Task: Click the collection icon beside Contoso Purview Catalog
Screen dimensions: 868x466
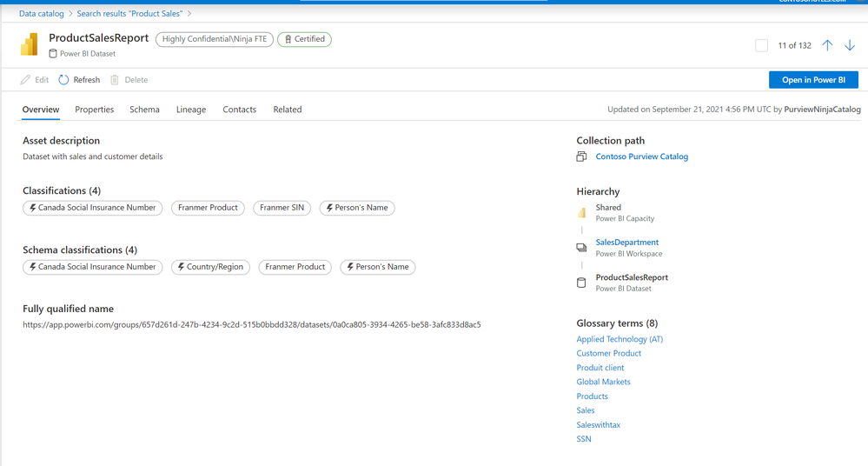Action: click(x=581, y=156)
